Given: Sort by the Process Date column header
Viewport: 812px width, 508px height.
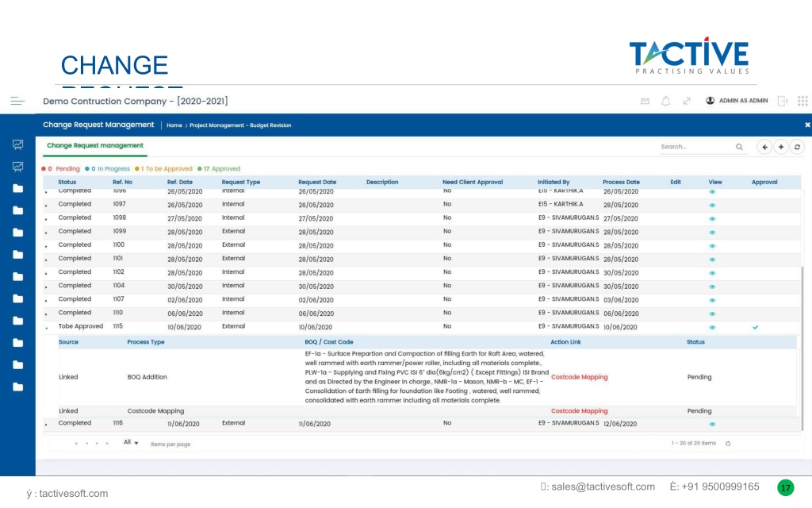Looking at the screenshot, I should 622,183.
